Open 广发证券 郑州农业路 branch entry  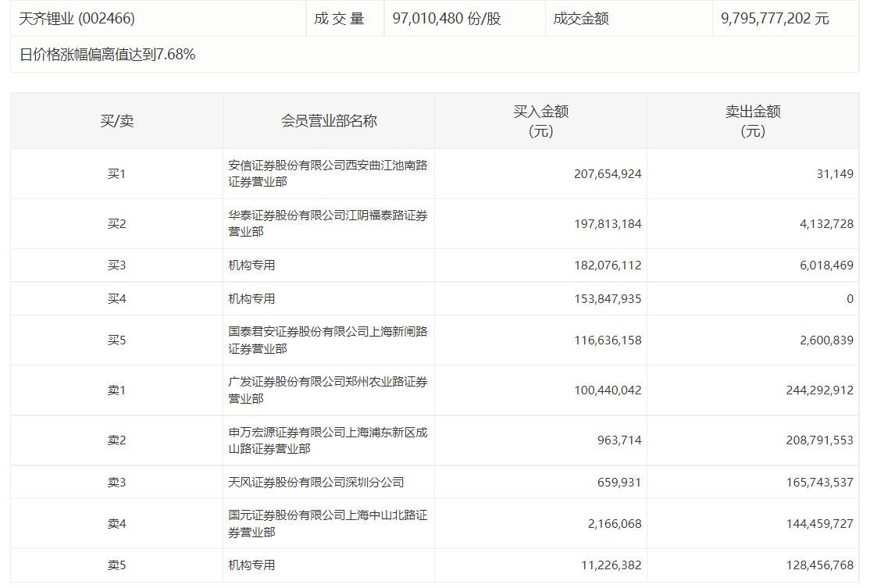327,390
